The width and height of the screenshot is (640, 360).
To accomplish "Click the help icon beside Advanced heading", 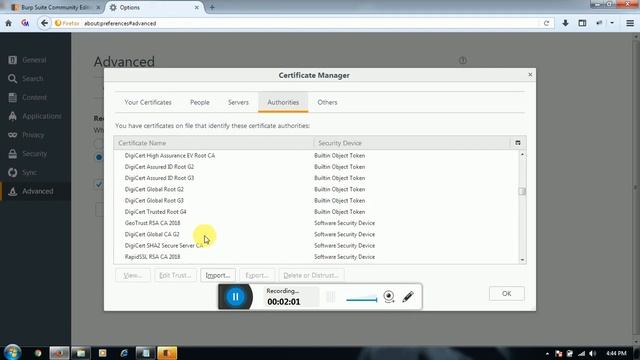I will [x=462, y=60].
